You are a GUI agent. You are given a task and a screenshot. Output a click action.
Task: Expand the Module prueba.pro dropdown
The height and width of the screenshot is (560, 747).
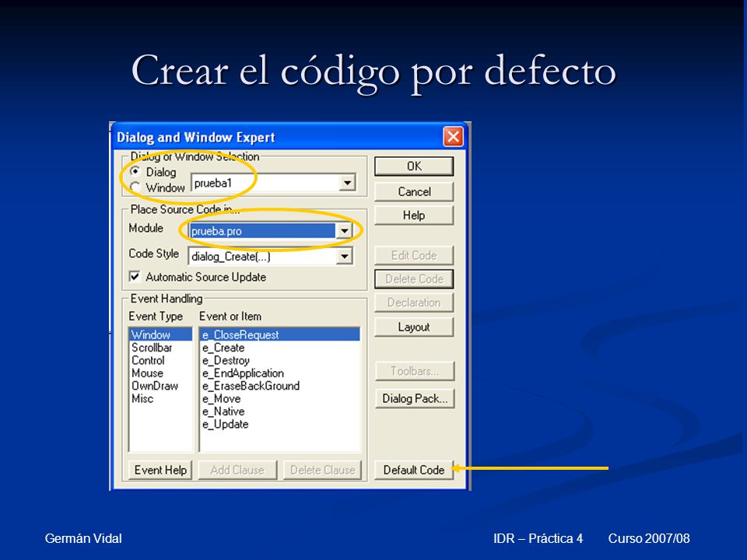pos(344,232)
